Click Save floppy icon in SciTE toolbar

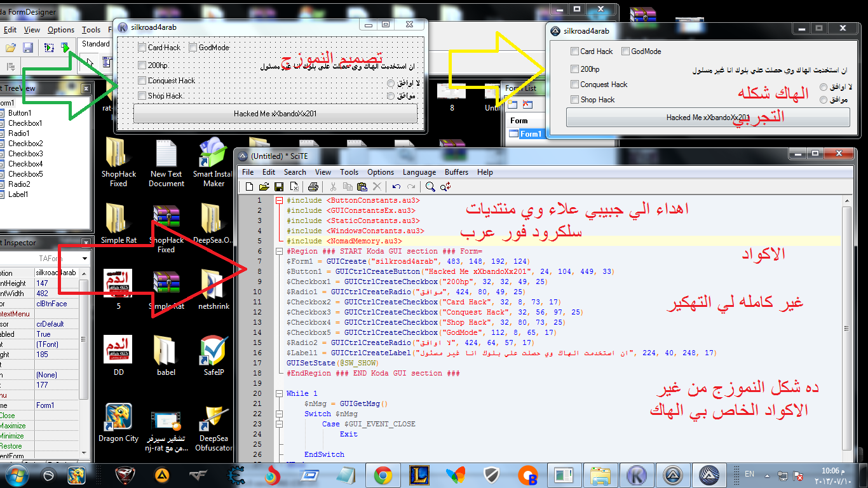[x=279, y=187]
